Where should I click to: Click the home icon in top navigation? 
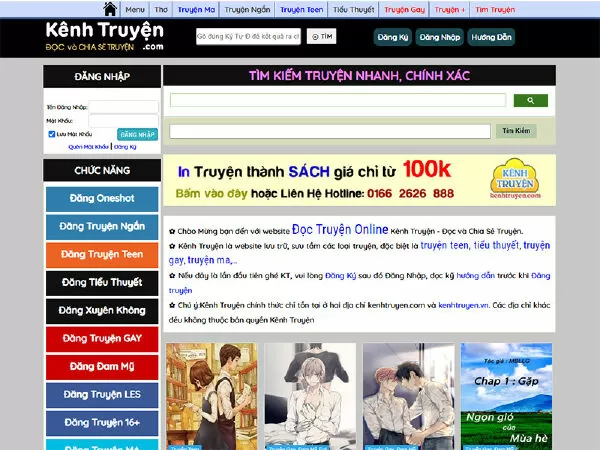pos(110,9)
